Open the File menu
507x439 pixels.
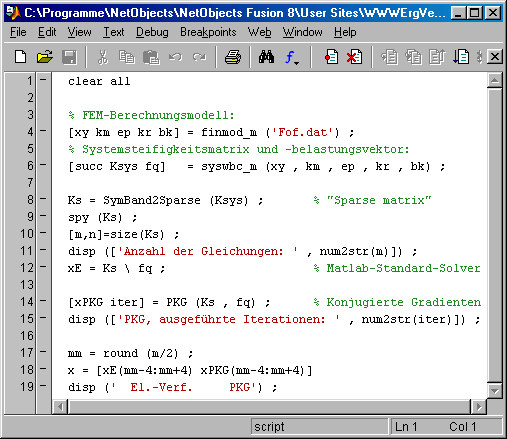(x=18, y=32)
